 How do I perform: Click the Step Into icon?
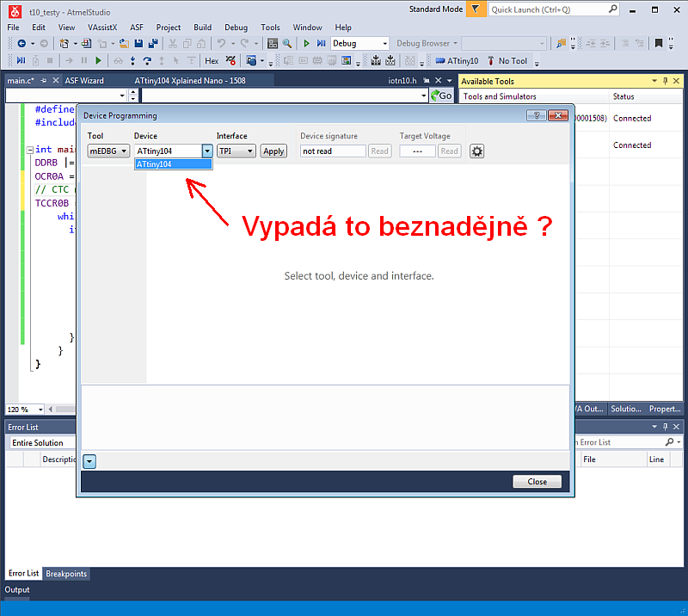132,60
